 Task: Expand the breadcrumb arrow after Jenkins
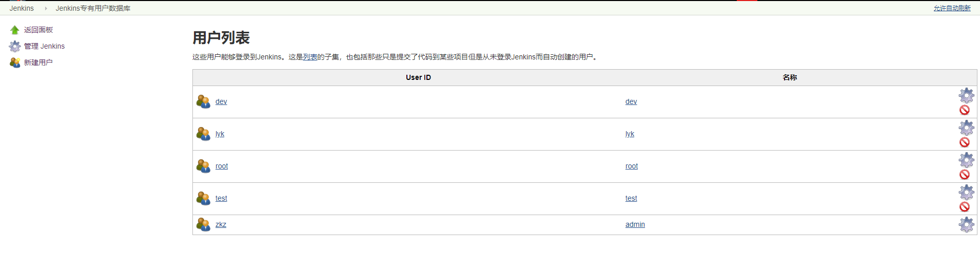[46, 8]
